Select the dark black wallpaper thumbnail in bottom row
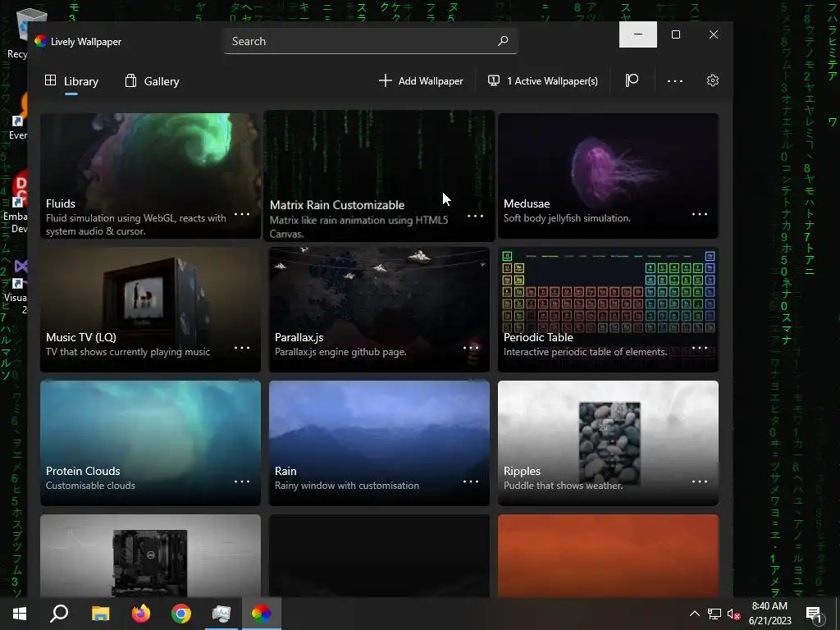Image resolution: width=840 pixels, height=630 pixels. click(x=379, y=555)
